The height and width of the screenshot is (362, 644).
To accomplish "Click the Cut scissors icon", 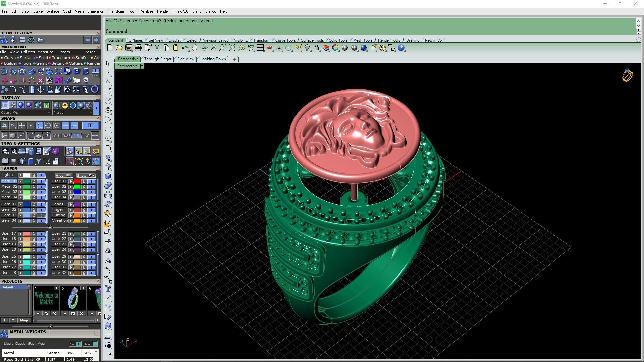I will (x=157, y=48).
